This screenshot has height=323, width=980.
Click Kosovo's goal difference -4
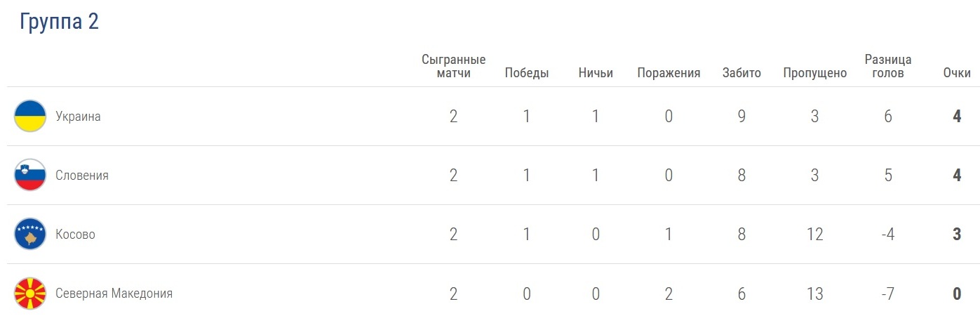(x=887, y=235)
